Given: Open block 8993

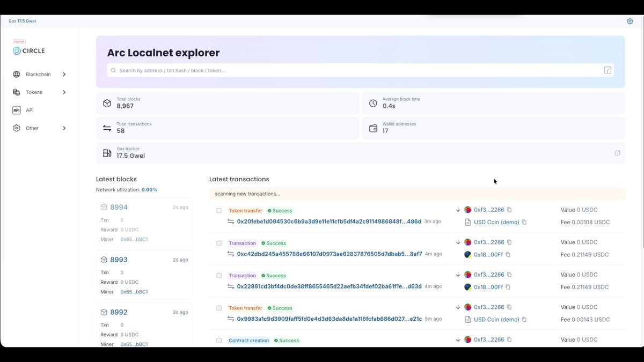Looking at the screenshot, I should (x=119, y=260).
